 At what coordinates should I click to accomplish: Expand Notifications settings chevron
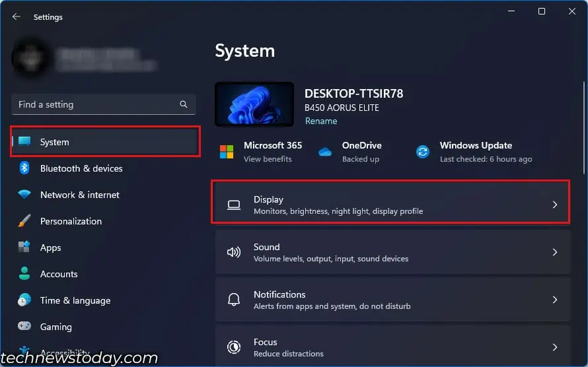coord(554,300)
